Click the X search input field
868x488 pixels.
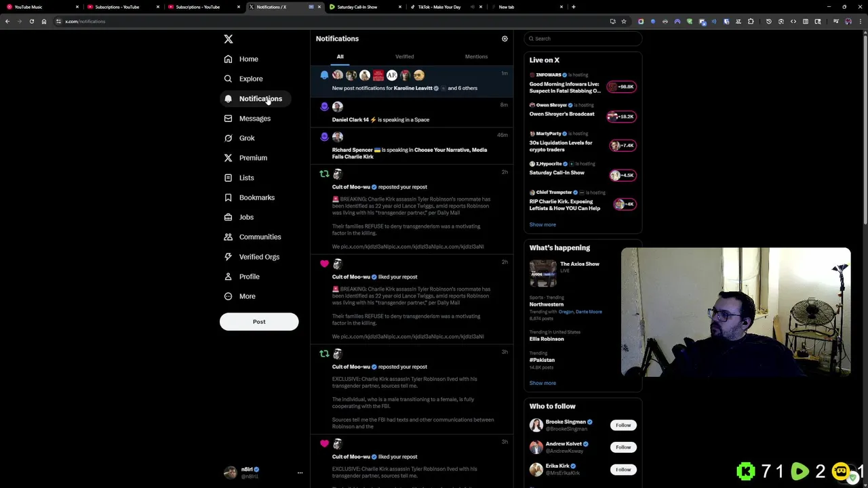pos(583,39)
